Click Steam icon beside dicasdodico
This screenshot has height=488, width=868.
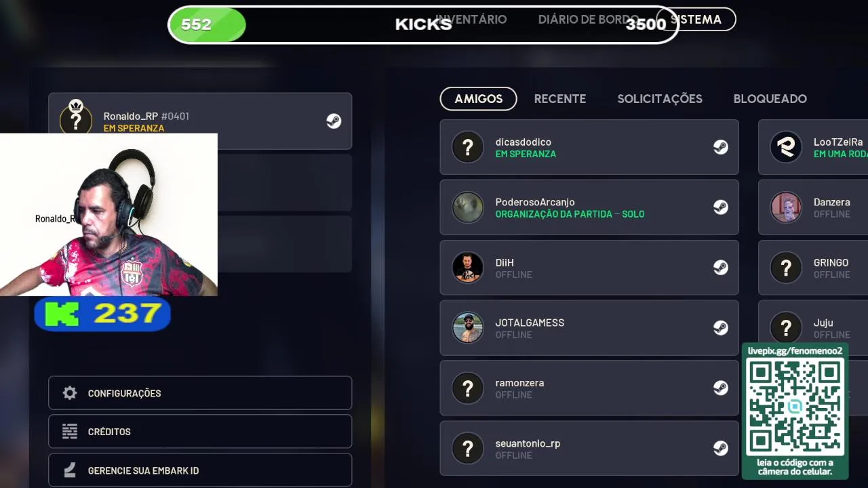click(x=720, y=147)
